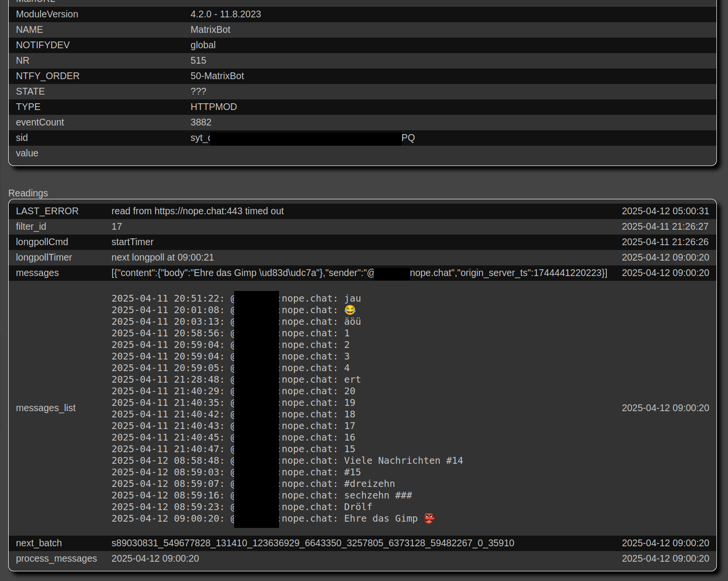Click the next_batch token value
The image size is (728, 581).
pyautogui.click(x=312, y=543)
